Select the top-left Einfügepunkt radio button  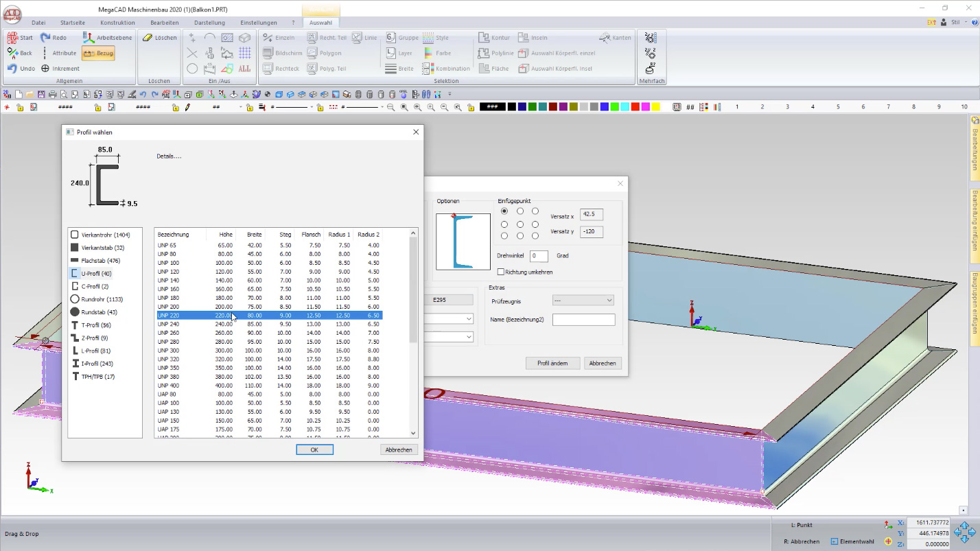504,211
